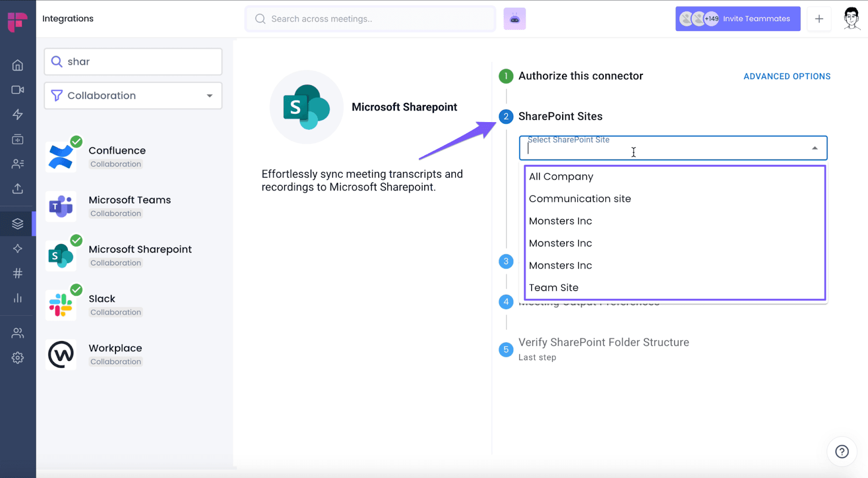The width and height of the screenshot is (868, 478).
Task: Choose 'Team Site' option
Action: (675, 288)
